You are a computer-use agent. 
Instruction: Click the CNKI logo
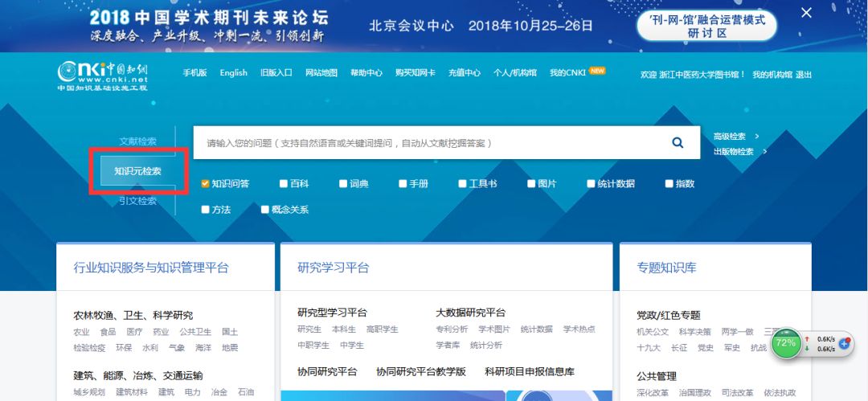pyautogui.click(x=103, y=74)
